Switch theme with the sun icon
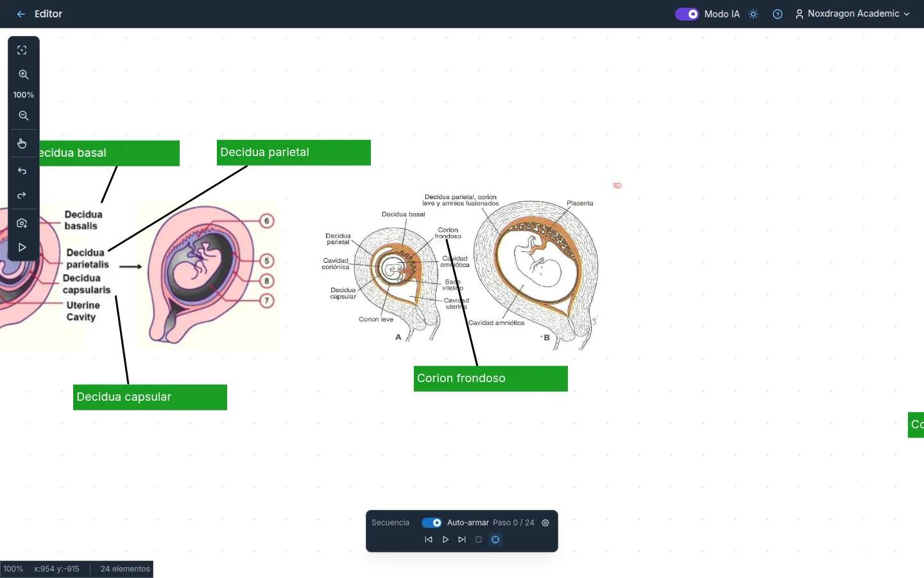This screenshot has width=924, height=578. tap(753, 14)
